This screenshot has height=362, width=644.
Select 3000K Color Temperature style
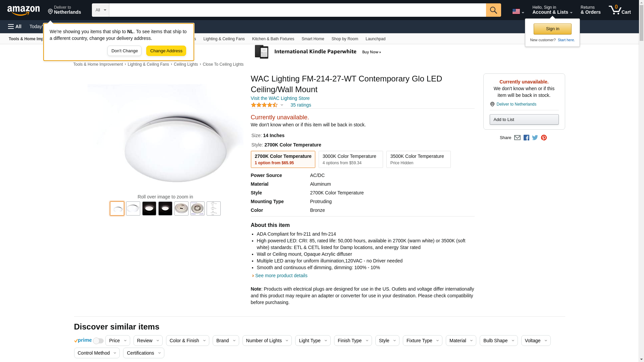tap(351, 160)
